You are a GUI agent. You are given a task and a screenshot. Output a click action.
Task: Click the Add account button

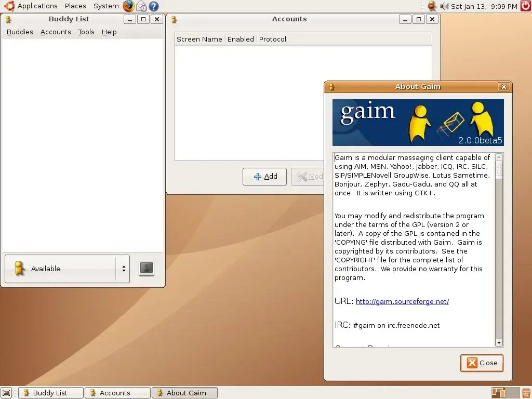pyautogui.click(x=264, y=177)
